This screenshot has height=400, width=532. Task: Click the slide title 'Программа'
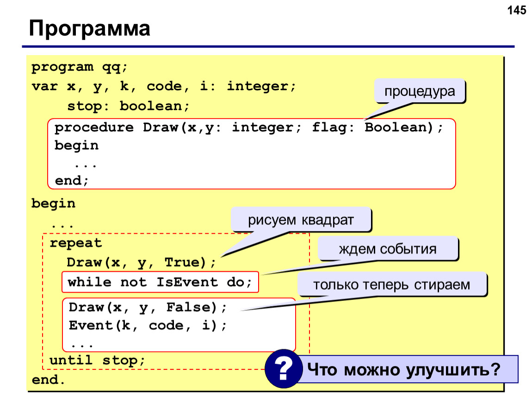point(90,28)
